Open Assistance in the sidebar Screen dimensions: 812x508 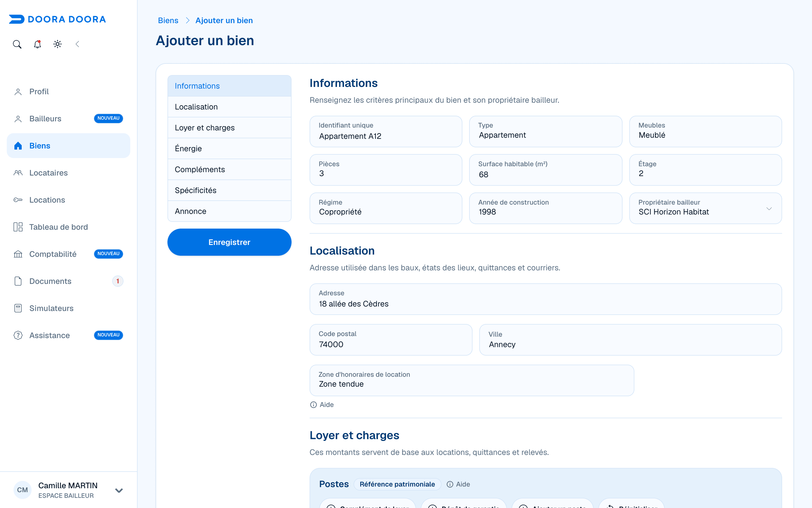point(69,335)
